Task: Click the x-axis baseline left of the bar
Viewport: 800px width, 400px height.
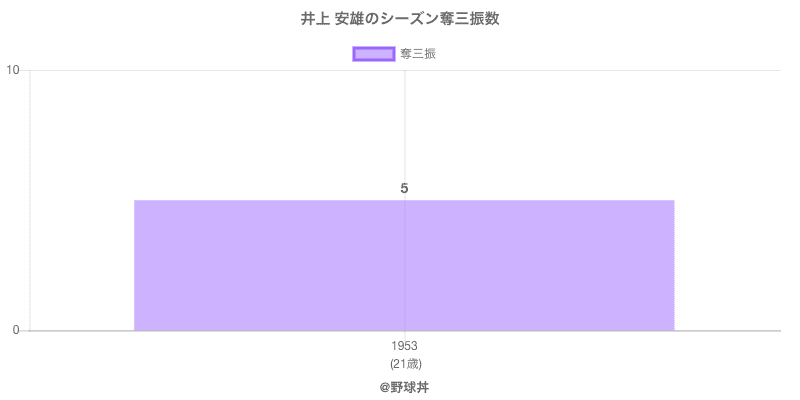Action: (80, 331)
